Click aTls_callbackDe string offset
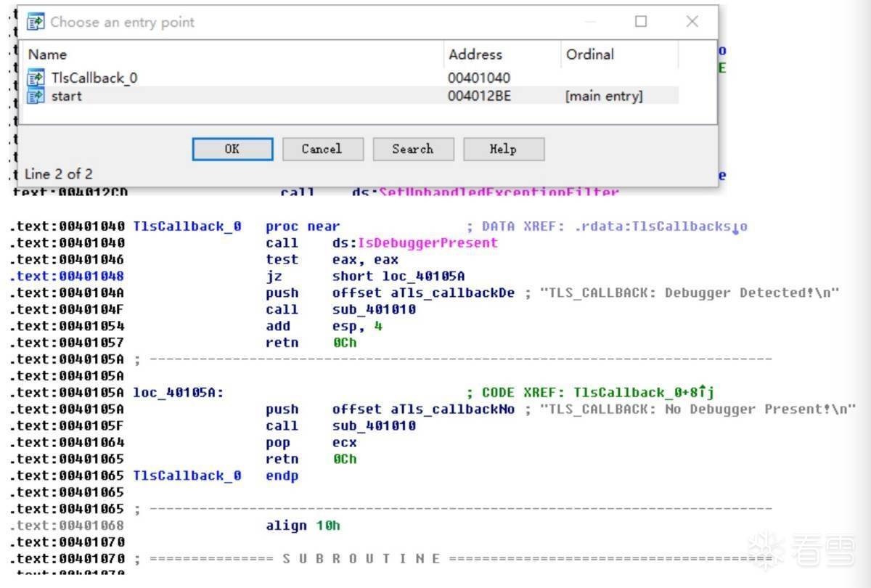 pyautogui.click(x=452, y=293)
